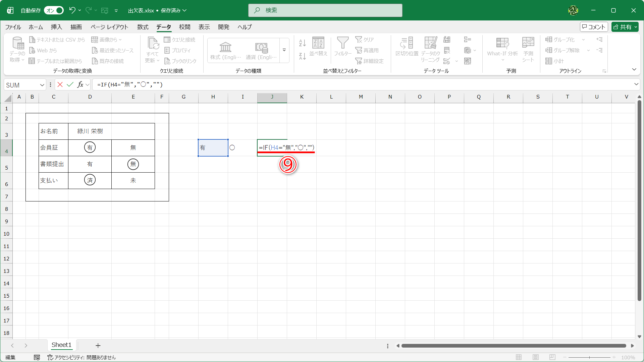This screenshot has height=362, width=644.
Task: Add a new sheet with plus icon
Action: (98, 345)
